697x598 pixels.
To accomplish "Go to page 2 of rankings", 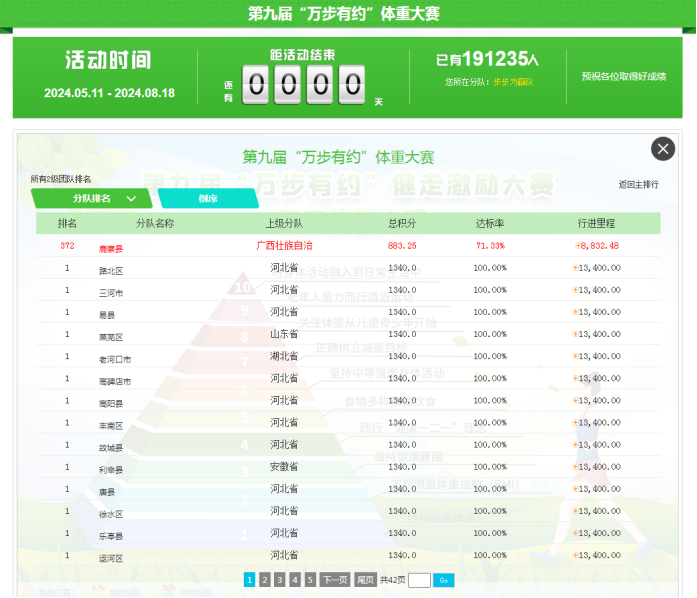I will (264, 580).
